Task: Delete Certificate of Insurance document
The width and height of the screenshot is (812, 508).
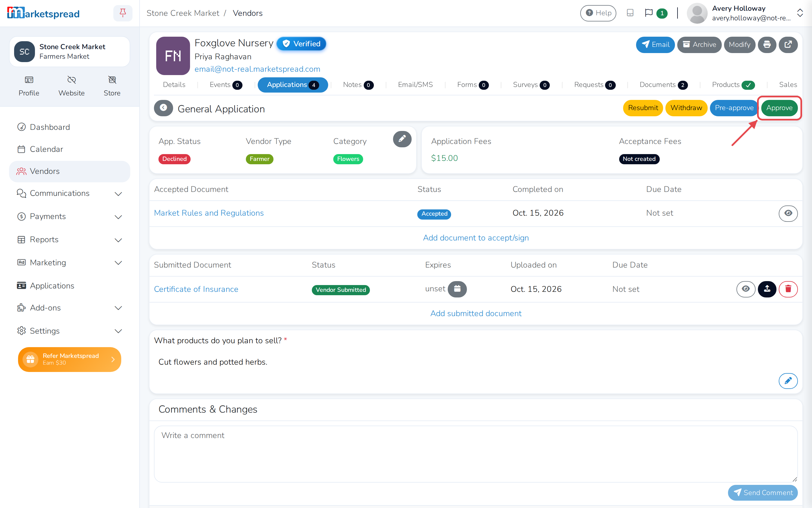Action: (x=788, y=289)
